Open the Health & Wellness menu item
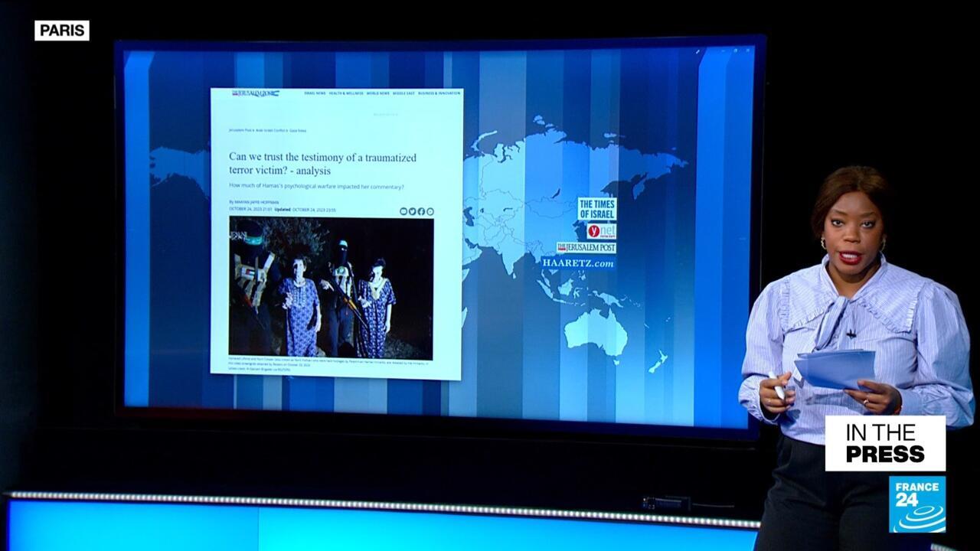Viewport: 980px width, 551px height. point(346,93)
